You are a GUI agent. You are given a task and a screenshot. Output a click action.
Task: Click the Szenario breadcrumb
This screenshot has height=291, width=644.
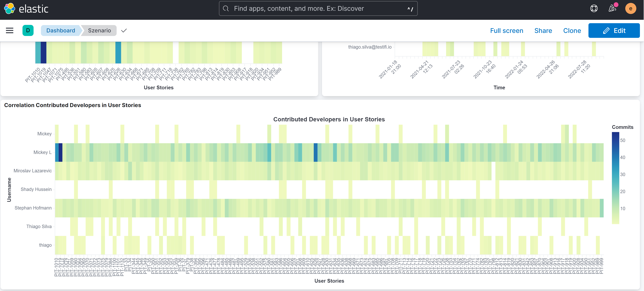click(x=99, y=31)
